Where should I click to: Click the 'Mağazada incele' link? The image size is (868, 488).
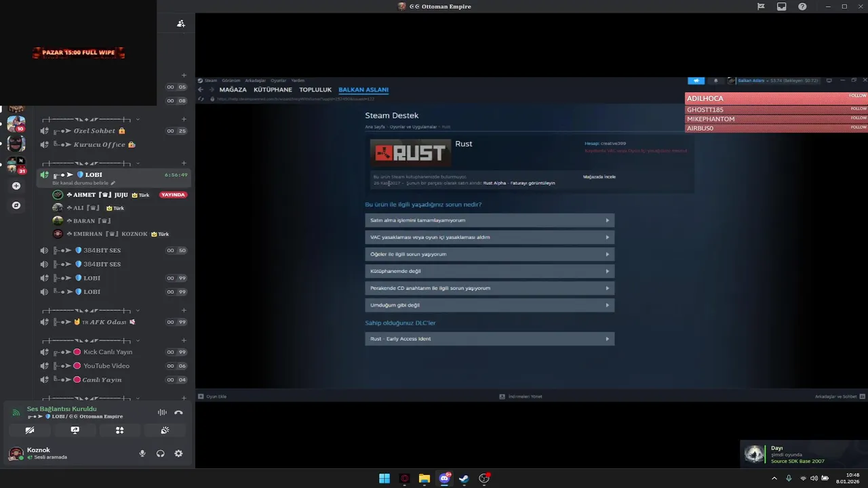pyautogui.click(x=599, y=177)
